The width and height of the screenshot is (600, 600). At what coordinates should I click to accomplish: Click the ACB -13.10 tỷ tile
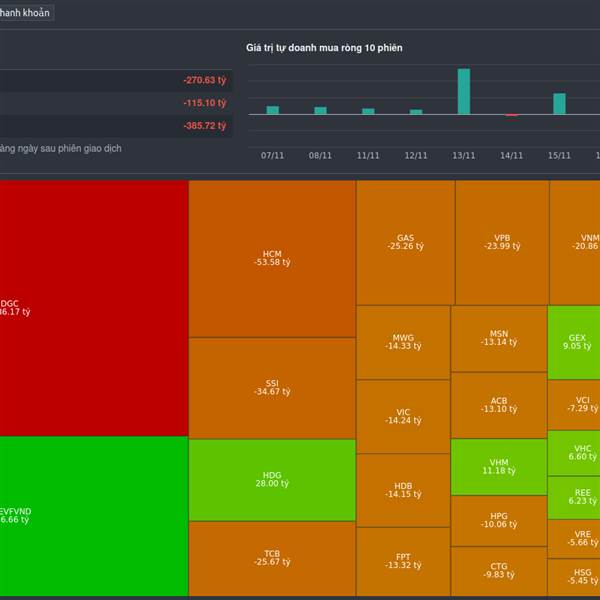499,405
